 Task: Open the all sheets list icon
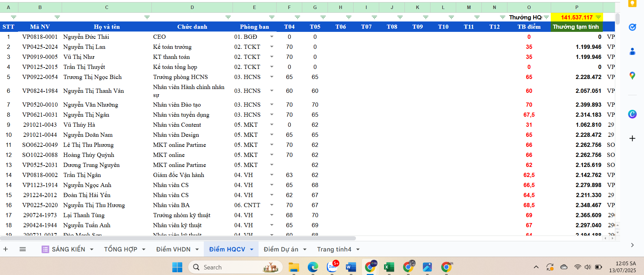tap(23, 249)
